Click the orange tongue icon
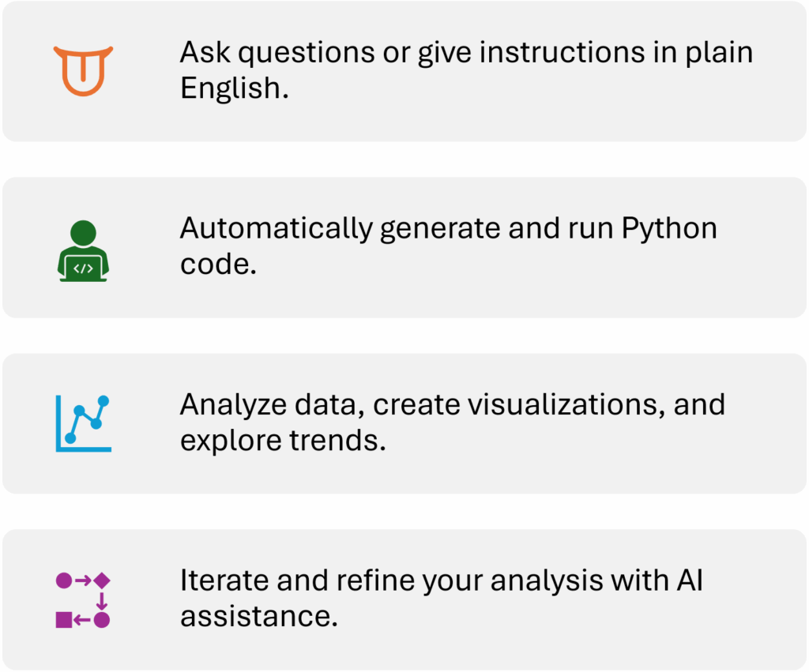Image resolution: width=809 pixels, height=672 pixels. 83,70
